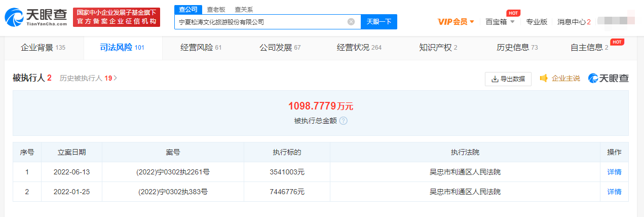Screen dimensions: 644x217
Task: Click the help question mark icon
Action: pos(343,121)
